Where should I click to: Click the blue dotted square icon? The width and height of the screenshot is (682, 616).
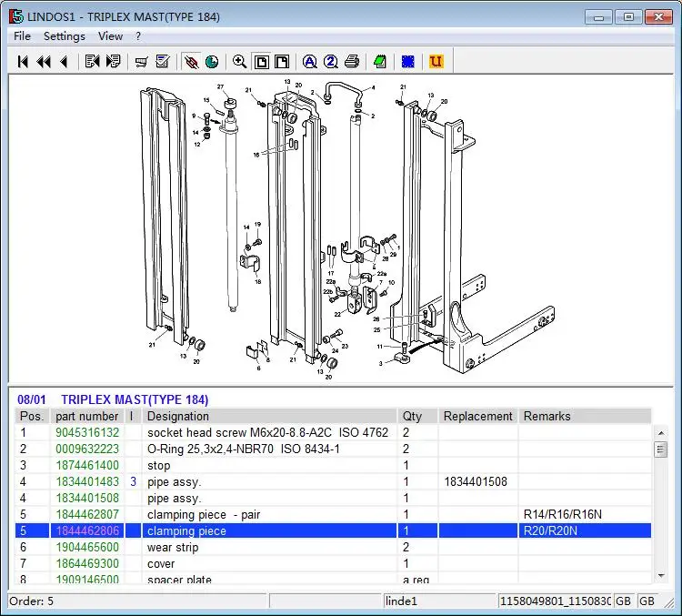[408, 62]
